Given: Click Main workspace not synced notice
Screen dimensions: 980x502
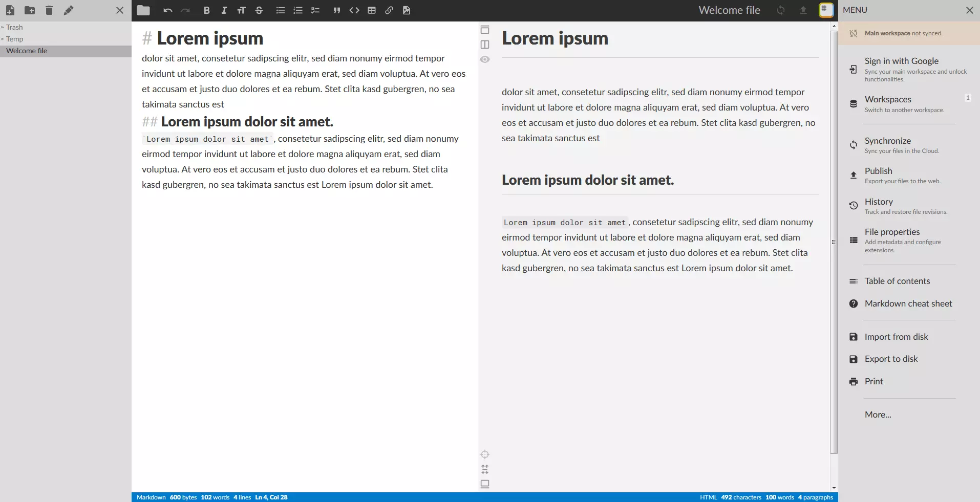Looking at the screenshot, I should [x=909, y=33].
